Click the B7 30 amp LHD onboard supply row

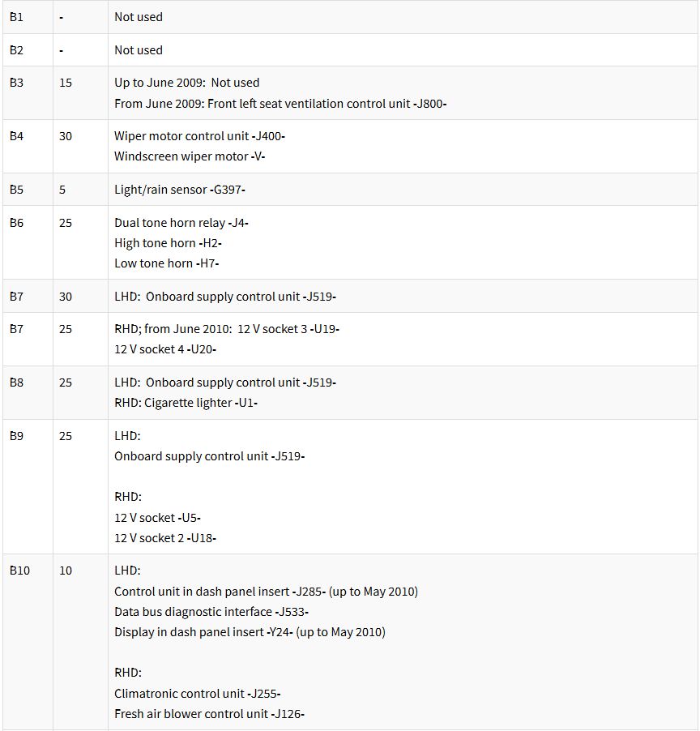click(x=350, y=296)
